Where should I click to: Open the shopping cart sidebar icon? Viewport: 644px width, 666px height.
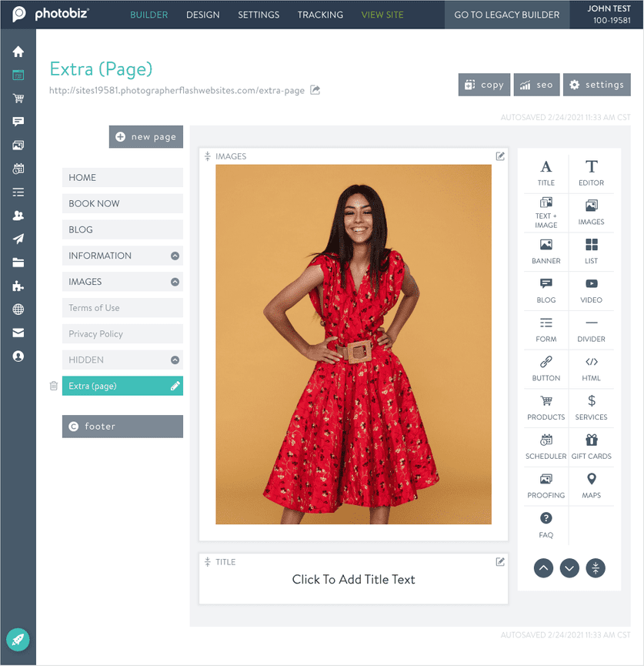point(18,99)
